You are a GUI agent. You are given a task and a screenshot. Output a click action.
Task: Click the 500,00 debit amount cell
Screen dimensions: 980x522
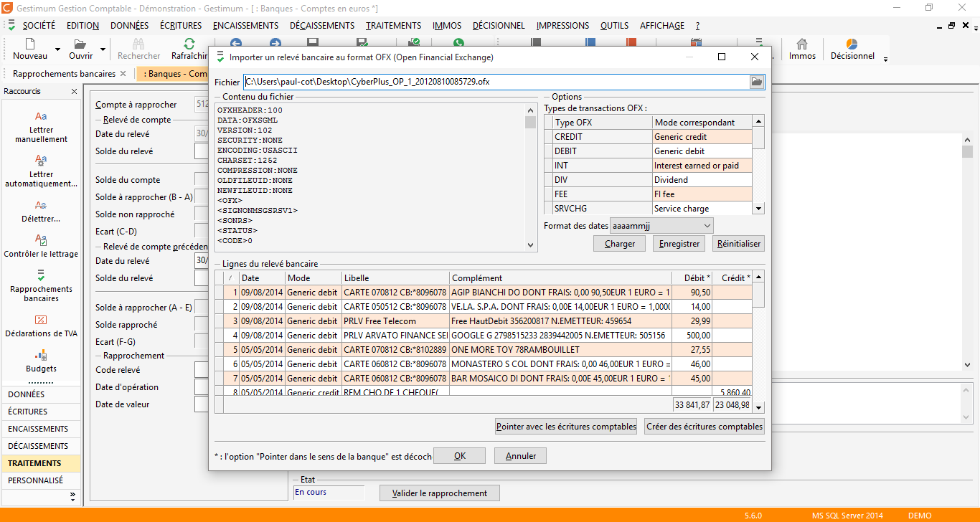click(x=692, y=336)
